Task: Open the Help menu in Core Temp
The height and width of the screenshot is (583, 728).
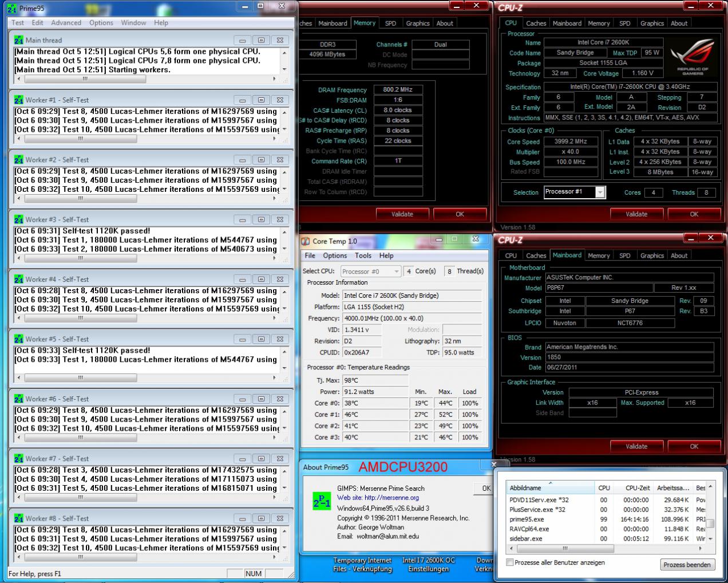Action: point(386,255)
